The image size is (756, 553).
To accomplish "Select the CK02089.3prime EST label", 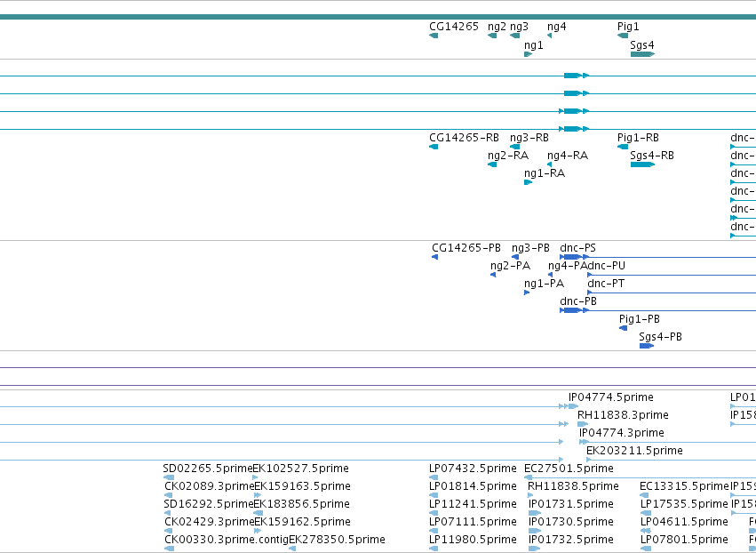I will tap(210, 486).
